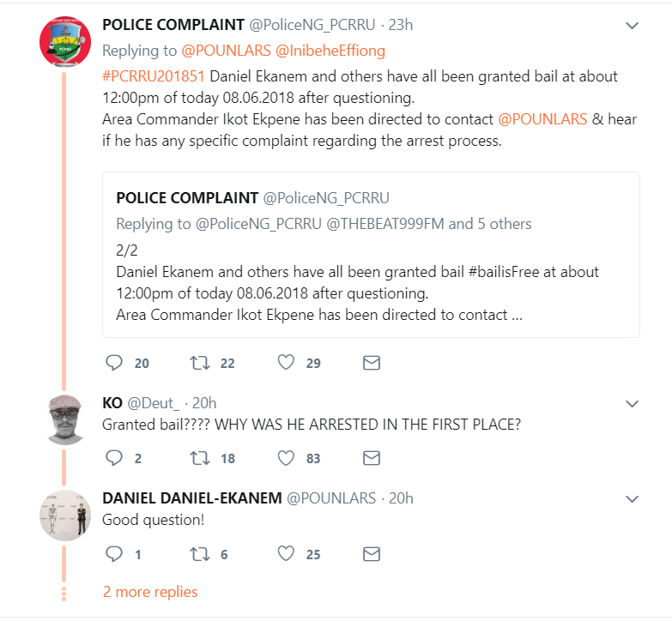Like the 'Good question!' tweet
The width and height of the screenshot is (672, 621).
(x=286, y=554)
